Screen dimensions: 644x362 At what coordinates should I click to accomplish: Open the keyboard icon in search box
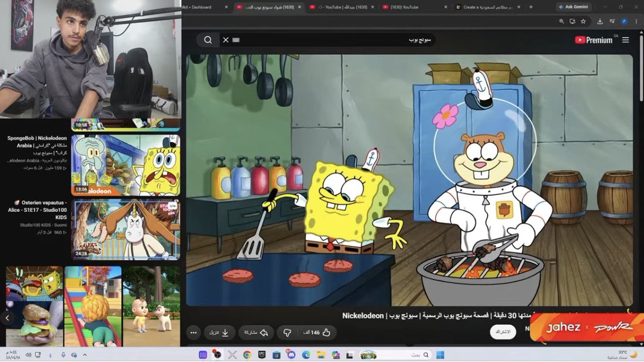pos(236,40)
